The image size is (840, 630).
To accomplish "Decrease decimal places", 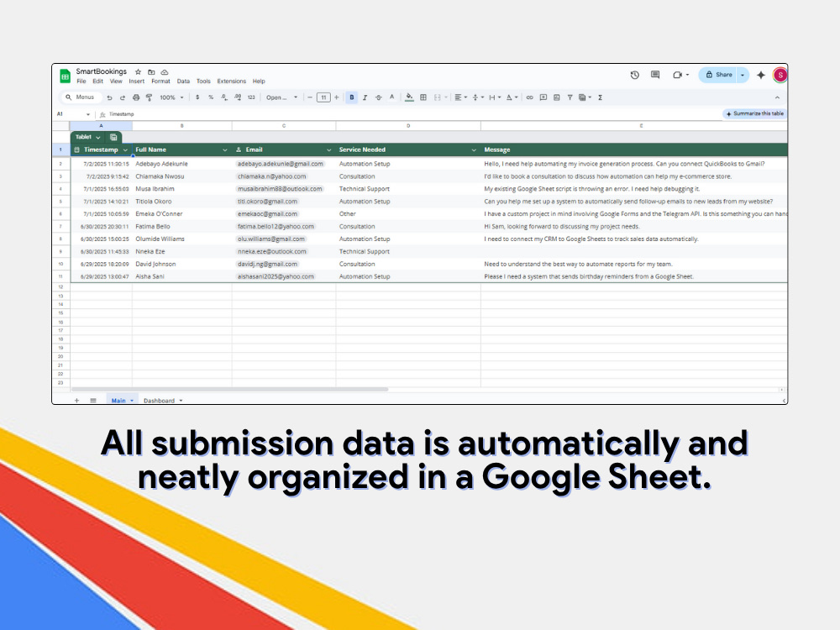I will point(224,97).
